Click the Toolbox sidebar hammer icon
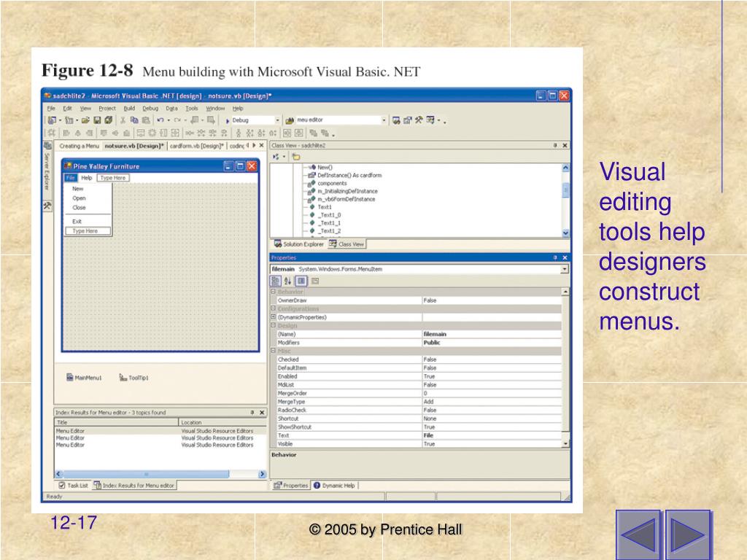747x560 pixels. pyautogui.click(x=47, y=206)
